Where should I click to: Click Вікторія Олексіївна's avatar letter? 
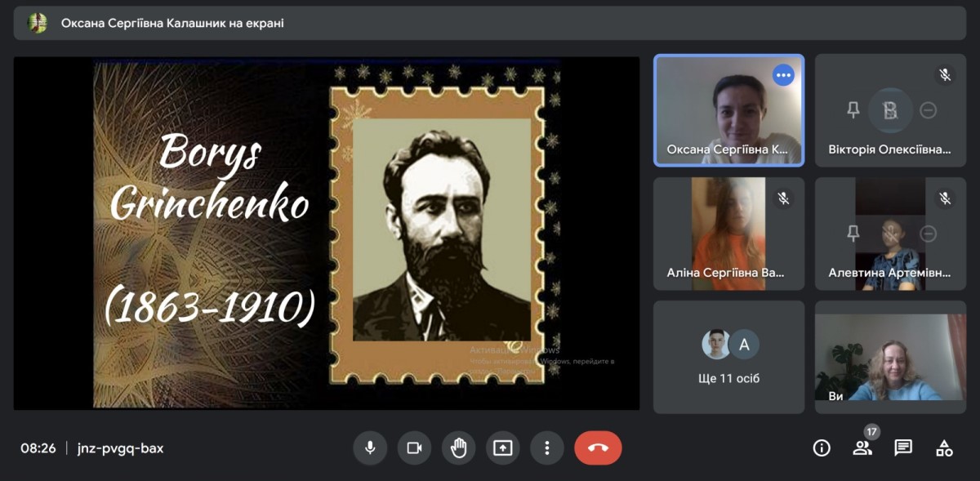[891, 111]
